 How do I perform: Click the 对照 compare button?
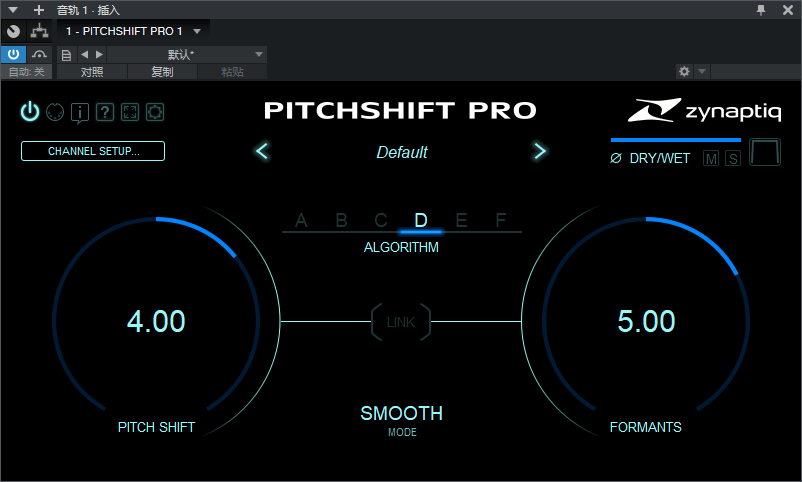click(x=92, y=72)
